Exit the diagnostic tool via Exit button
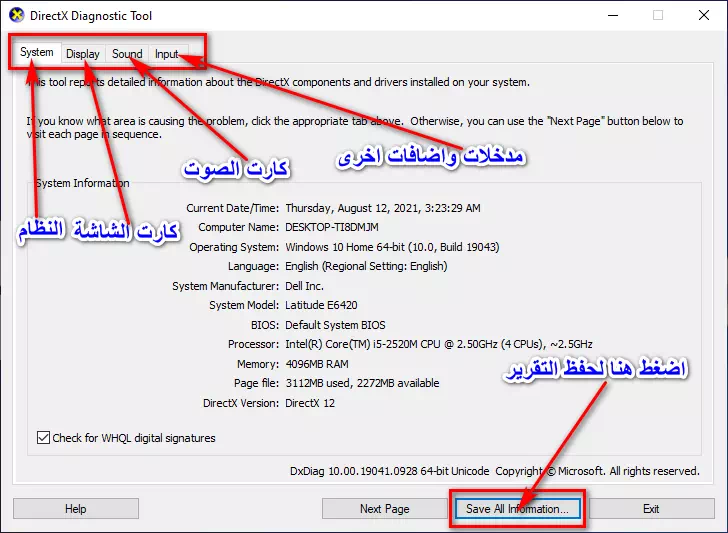The image size is (728, 533). (651, 509)
